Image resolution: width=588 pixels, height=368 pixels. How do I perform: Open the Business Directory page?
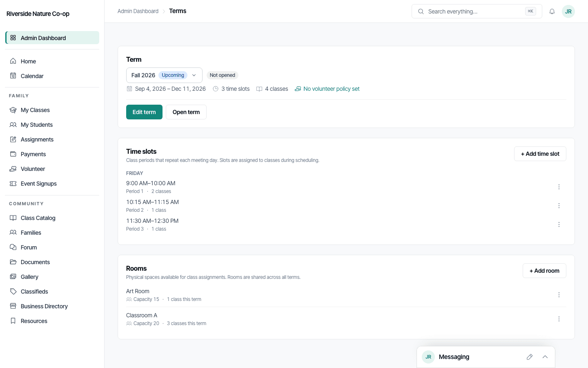tap(52, 306)
